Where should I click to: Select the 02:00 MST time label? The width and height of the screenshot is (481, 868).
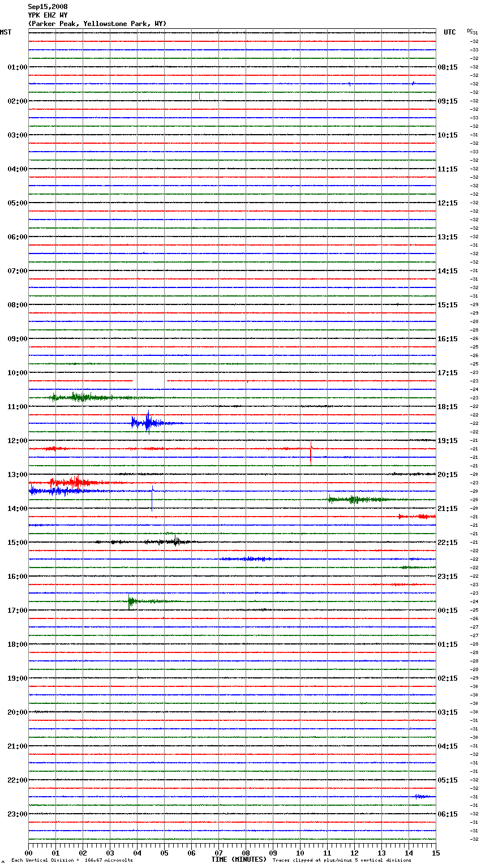pyautogui.click(x=17, y=101)
